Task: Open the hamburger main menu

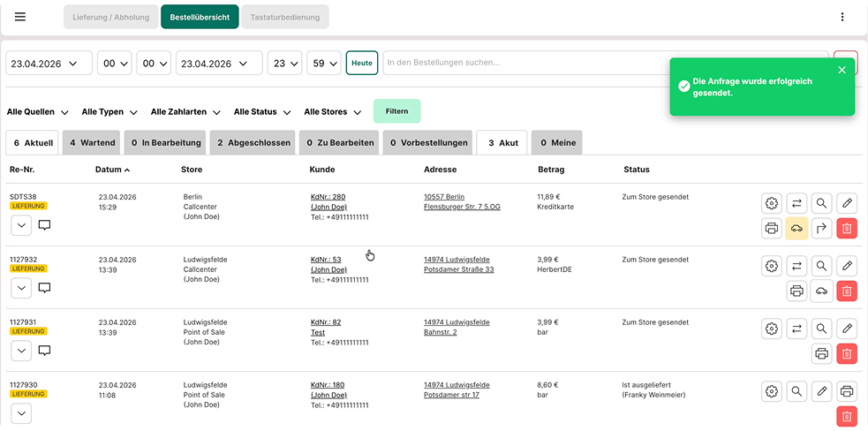Action: 20,17
